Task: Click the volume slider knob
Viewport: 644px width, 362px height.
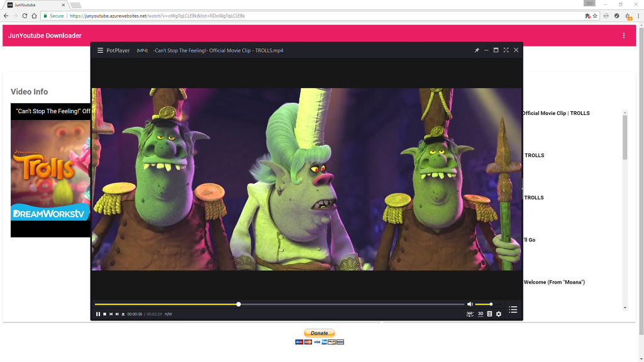Action: tap(491, 304)
